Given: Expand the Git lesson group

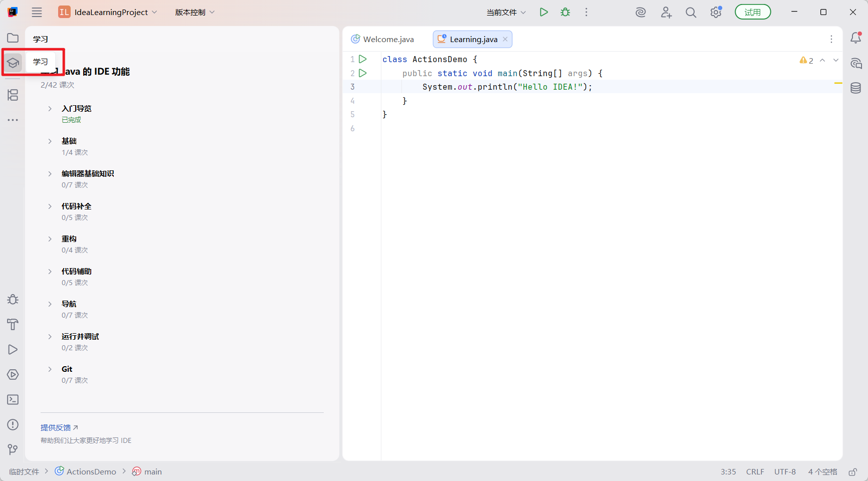Looking at the screenshot, I should (x=50, y=369).
